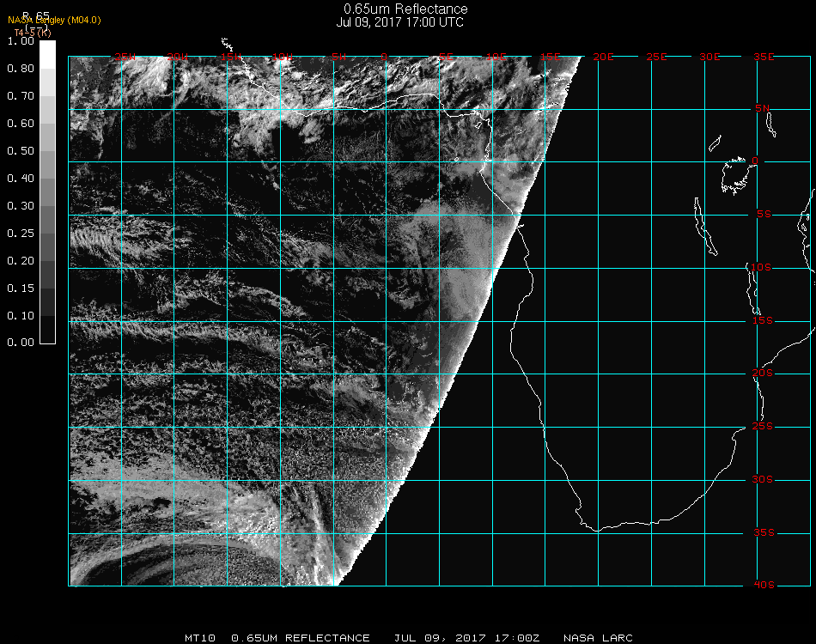
Task: Click the 40S latitude label
Action: coord(764,586)
